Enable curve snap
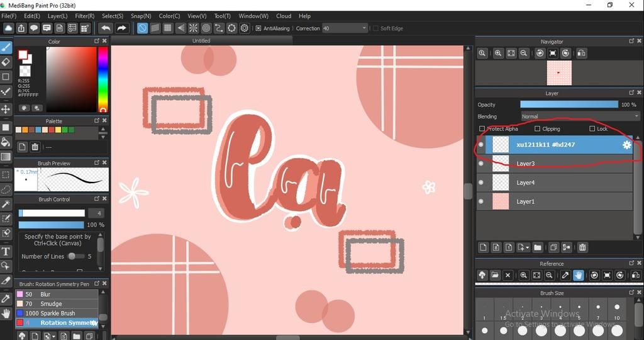 click(219, 28)
